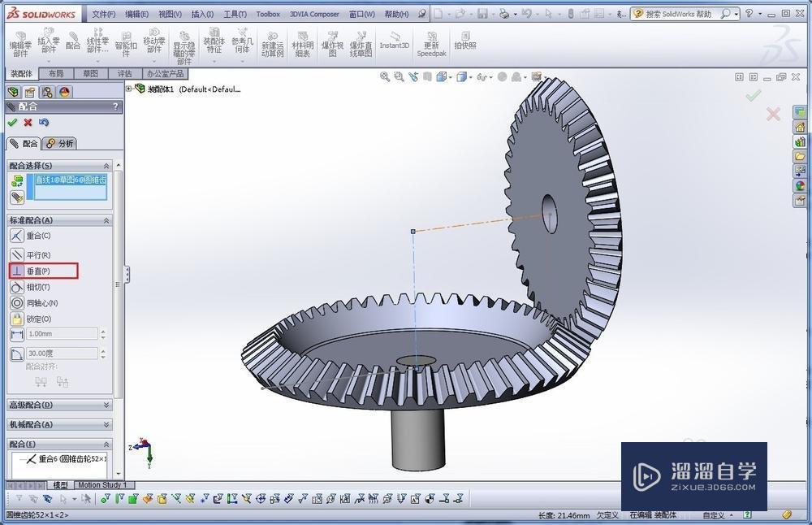Switch to the 草图 tab
Image resolution: width=812 pixels, height=525 pixels.
(90, 74)
